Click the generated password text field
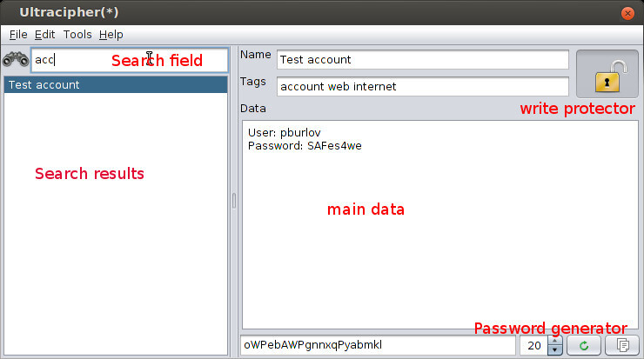 [378, 345]
